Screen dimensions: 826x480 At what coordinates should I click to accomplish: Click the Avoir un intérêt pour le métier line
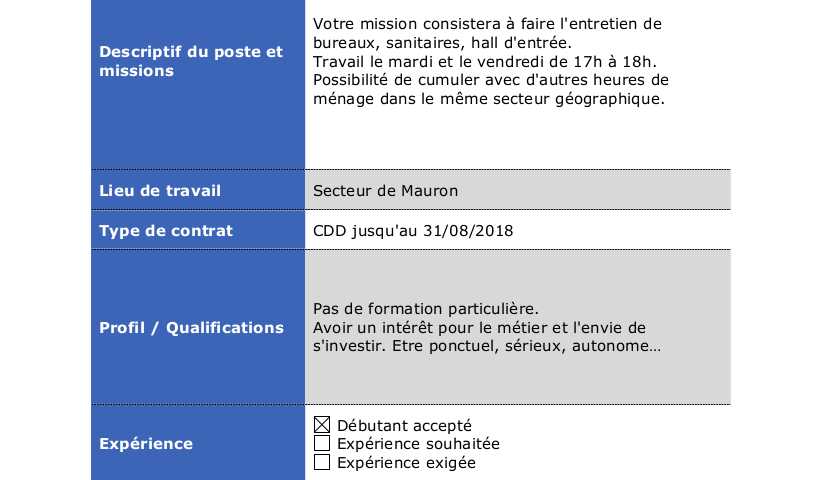[x=480, y=328]
